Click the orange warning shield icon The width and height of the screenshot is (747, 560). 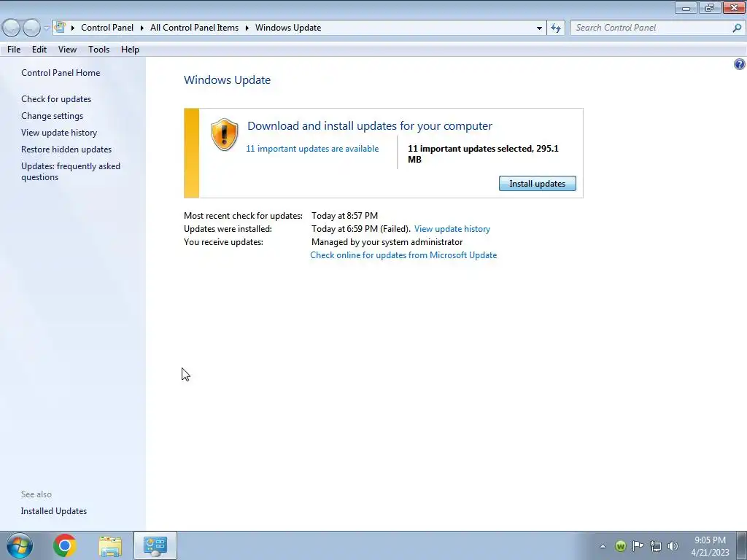[224, 135]
